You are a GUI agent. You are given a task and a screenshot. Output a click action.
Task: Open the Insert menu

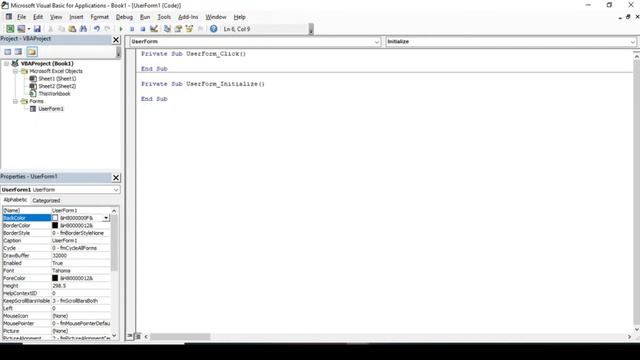76,17
